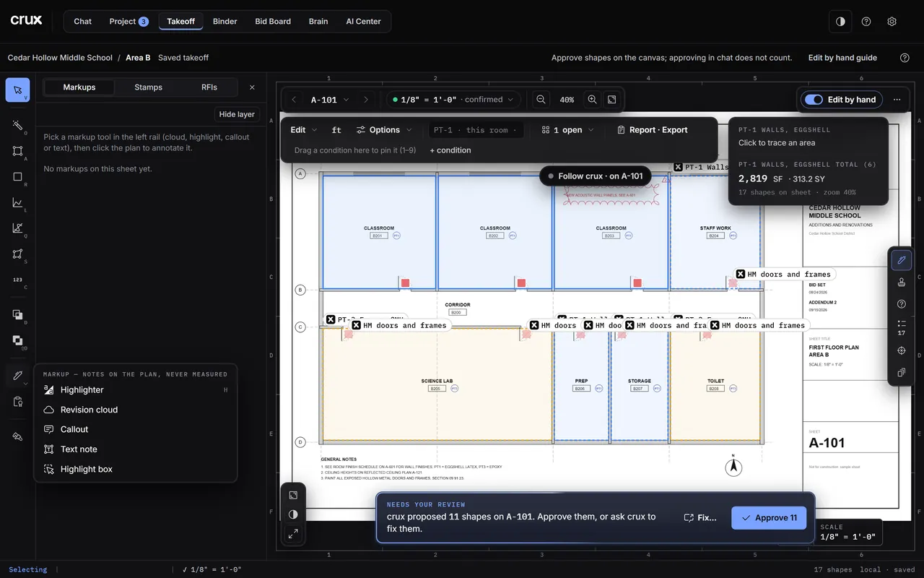This screenshot has height=578, width=924.
Task: Toggle the Follow crux on A-101 pill
Action: [x=595, y=176]
